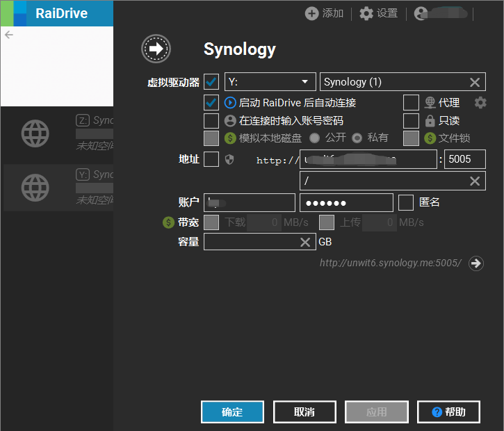Click the dollar icon beside 模拟本地磁盘

tap(230, 138)
